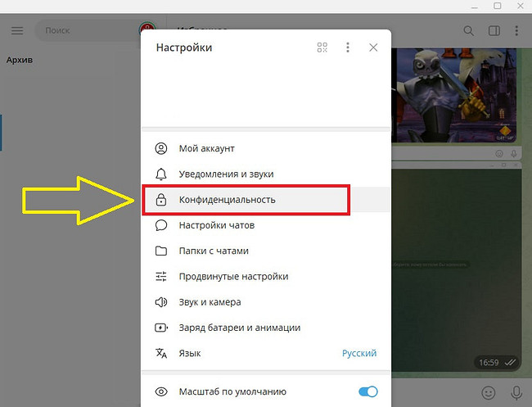The image size is (532, 407).
Task: Click the Заряд батареи и анимации battery icon
Action: (x=161, y=328)
